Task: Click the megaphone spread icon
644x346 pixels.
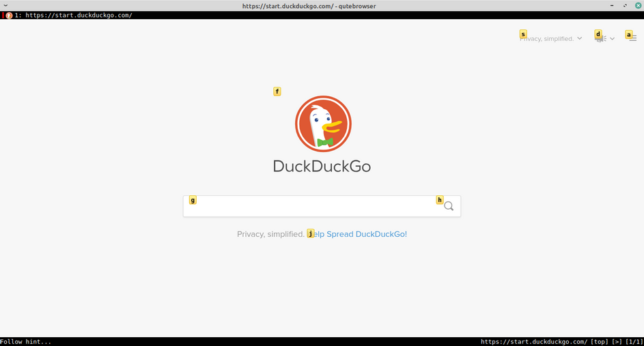Action: click(601, 39)
